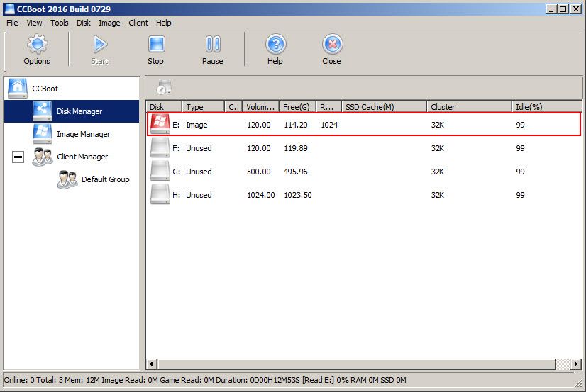Select the Client Manager tree item
The height and width of the screenshot is (392, 586).
(82, 157)
